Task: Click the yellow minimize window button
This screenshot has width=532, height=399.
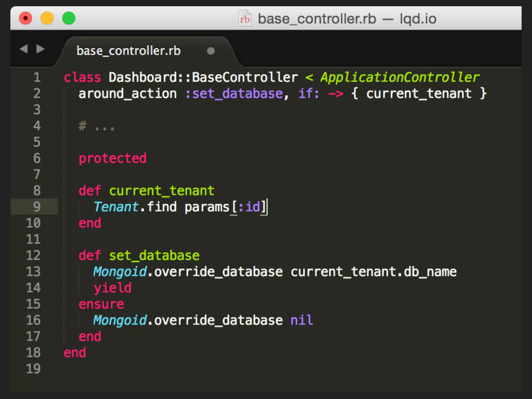Action: pos(47,18)
